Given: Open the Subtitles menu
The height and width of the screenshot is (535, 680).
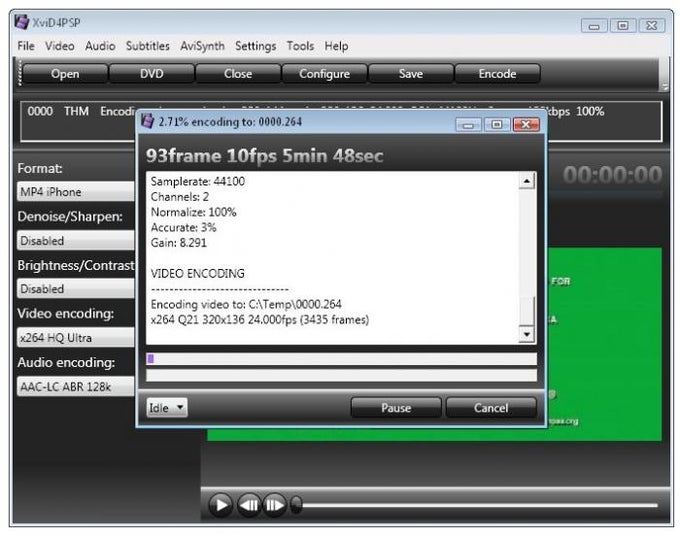Looking at the screenshot, I should (148, 46).
